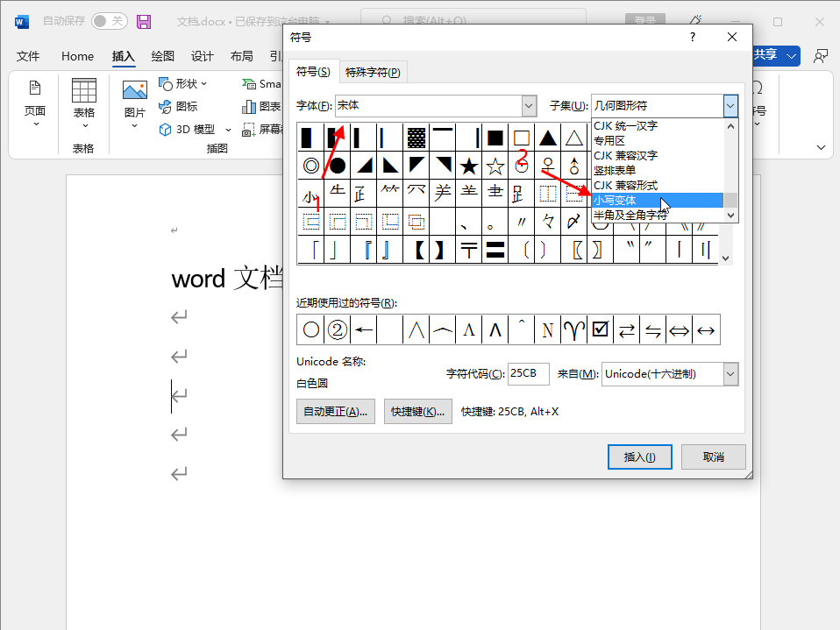Viewport: 840px width, 630px height.
Task: Select the white square □ symbol
Action: (521, 138)
